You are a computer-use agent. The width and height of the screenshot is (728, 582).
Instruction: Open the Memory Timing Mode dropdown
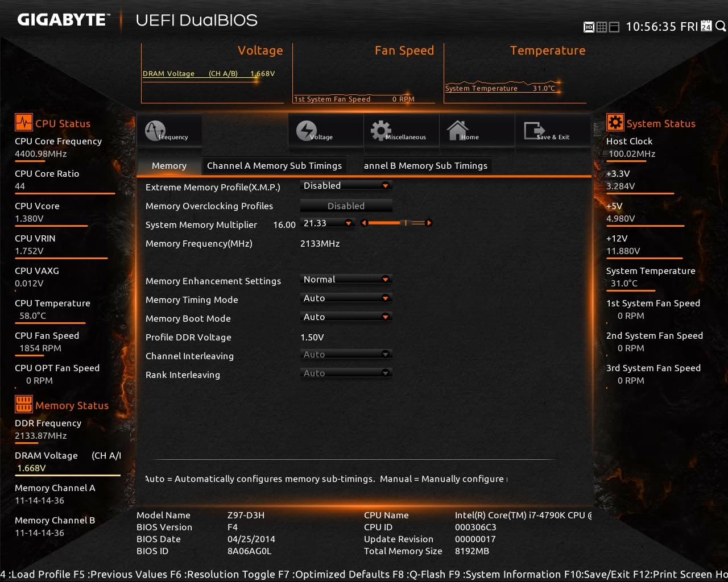(346, 298)
